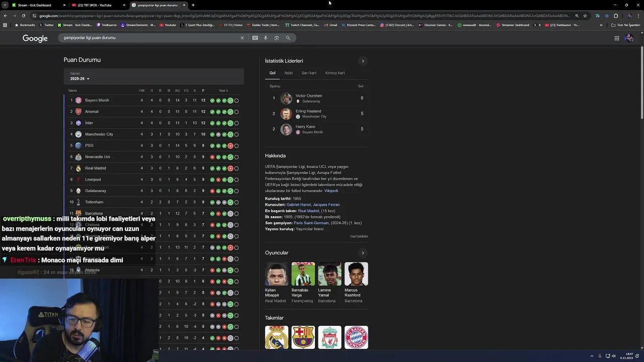Go back with the browser back arrow

5,16
